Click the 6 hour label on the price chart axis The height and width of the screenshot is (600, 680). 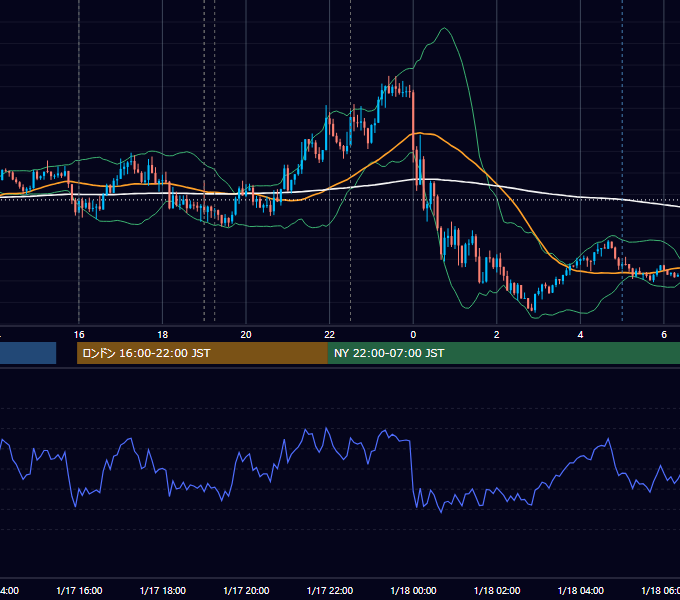(664, 335)
